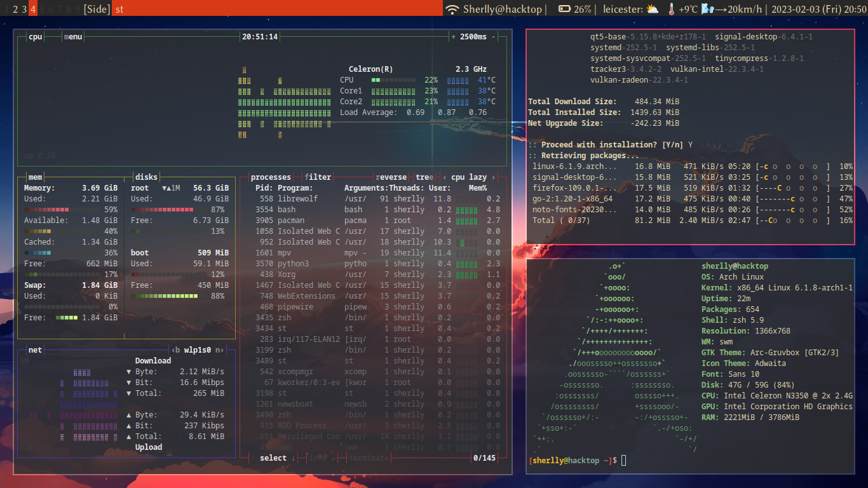
Task: Open the process filter field
Action: click(318, 177)
